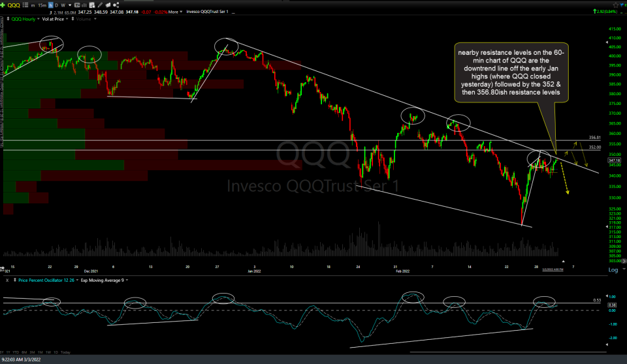Image resolution: width=627 pixels, height=364 pixels.
Task: Click the share icon in toolbar
Action: [116, 5]
